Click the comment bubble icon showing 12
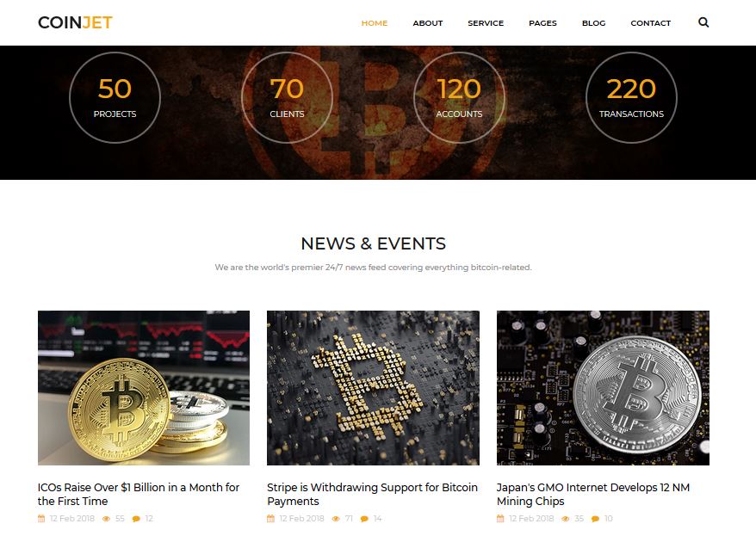Image resolution: width=756 pixels, height=536 pixels. tap(136, 519)
